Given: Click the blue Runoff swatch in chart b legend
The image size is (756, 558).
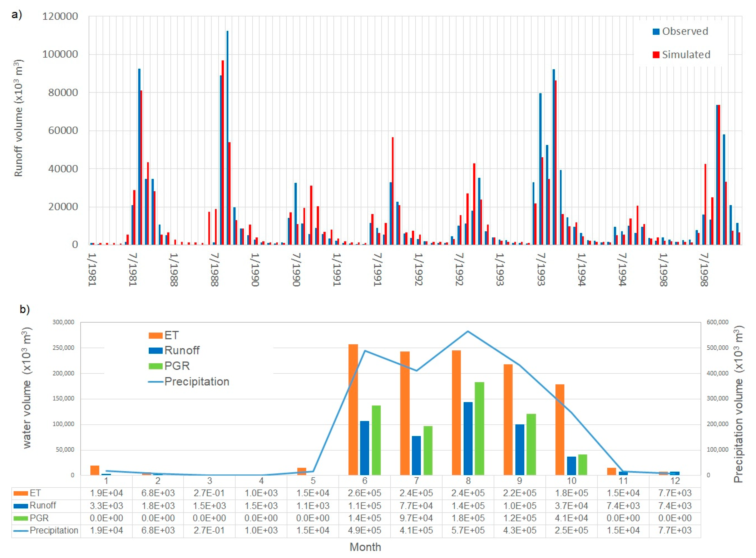Looking at the screenshot, I should pos(155,351).
